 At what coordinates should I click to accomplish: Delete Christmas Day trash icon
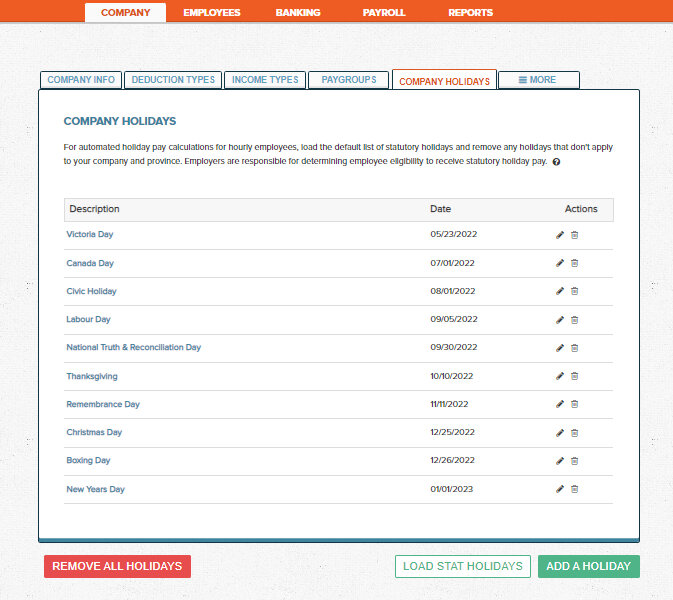(574, 433)
